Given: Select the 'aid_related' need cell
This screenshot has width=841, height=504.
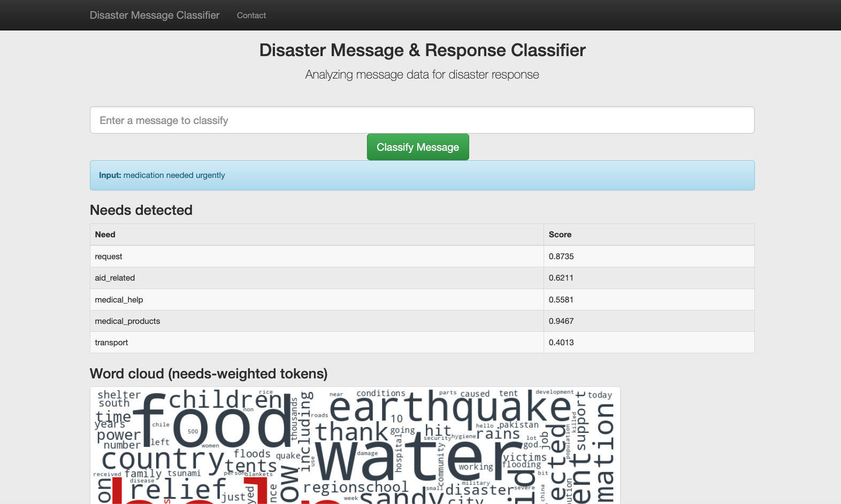Looking at the screenshot, I should (x=317, y=278).
